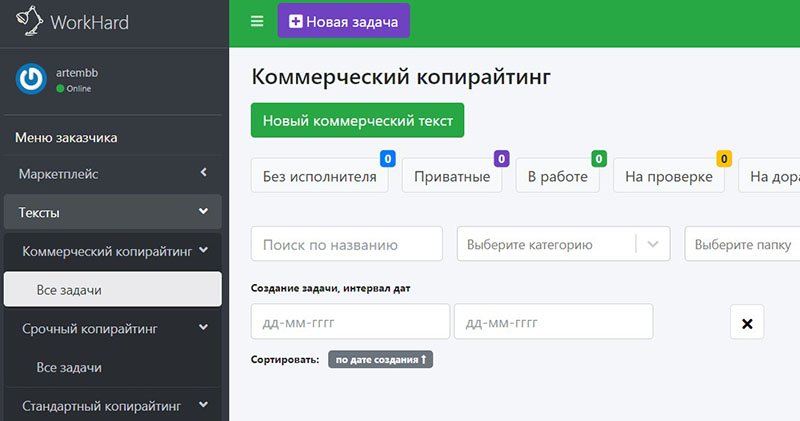Click the Поиск по названию search field
The image size is (800, 421).
[346, 244]
